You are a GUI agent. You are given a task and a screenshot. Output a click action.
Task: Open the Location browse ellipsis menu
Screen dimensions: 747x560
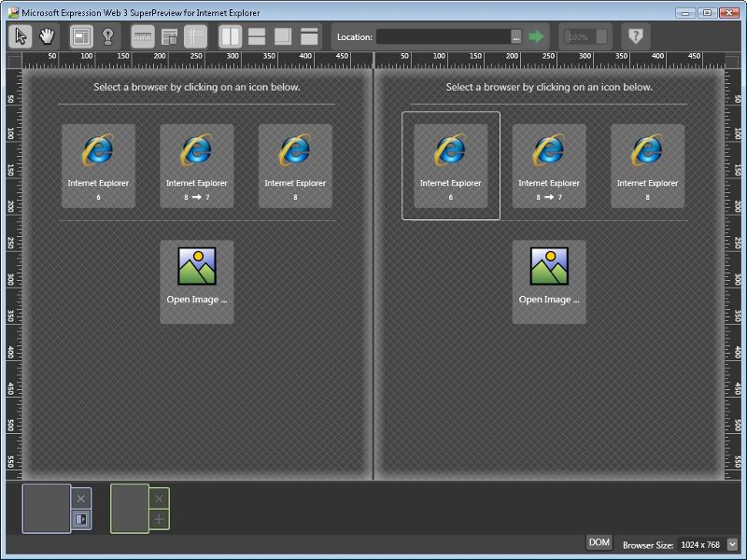(x=514, y=35)
